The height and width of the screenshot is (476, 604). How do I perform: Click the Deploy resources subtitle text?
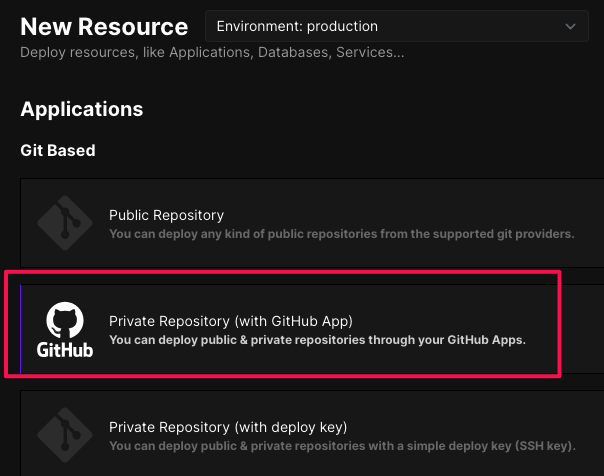tap(212, 52)
